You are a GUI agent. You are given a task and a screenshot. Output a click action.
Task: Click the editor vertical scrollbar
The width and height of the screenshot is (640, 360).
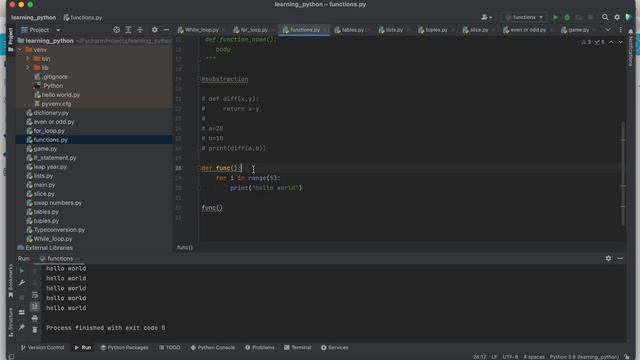(x=623, y=173)
